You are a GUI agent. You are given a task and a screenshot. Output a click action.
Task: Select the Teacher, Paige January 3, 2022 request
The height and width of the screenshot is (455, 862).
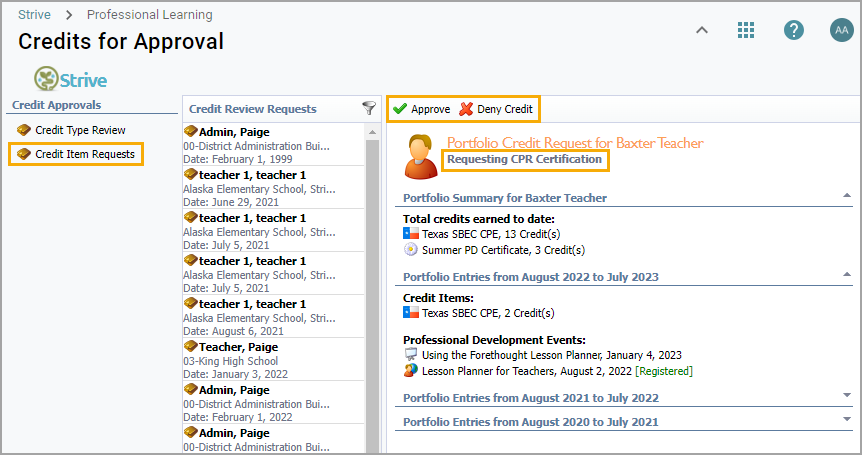tap(273, 359)
